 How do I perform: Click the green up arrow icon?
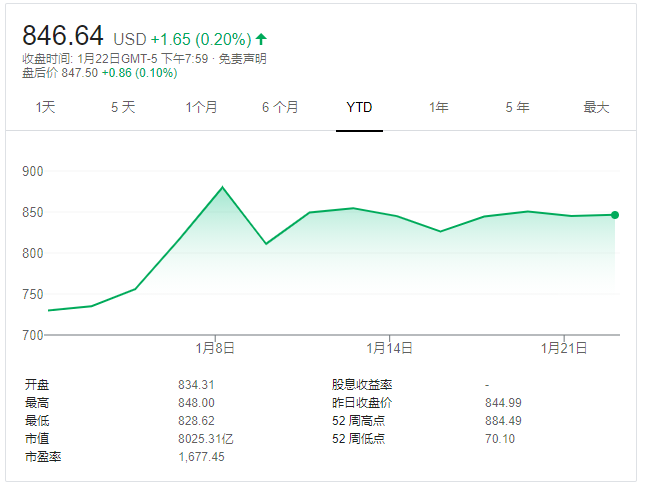pos(262,39)
